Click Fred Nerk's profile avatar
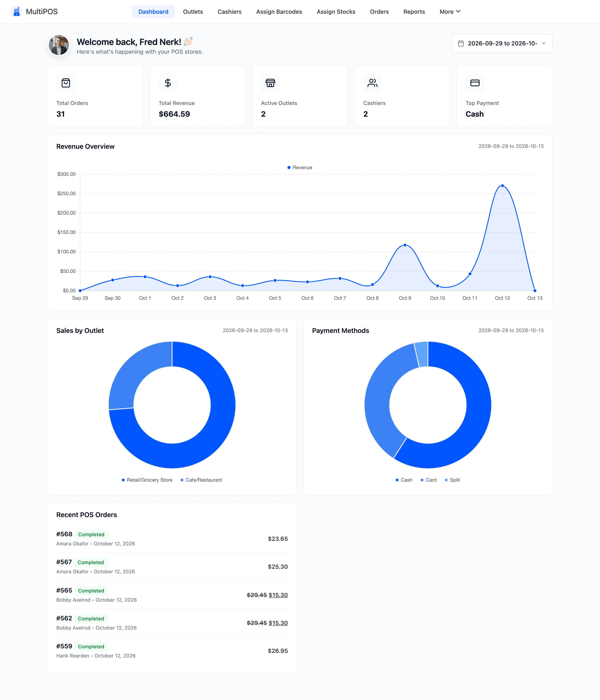The image size is (600, 700). pos(59,45)
